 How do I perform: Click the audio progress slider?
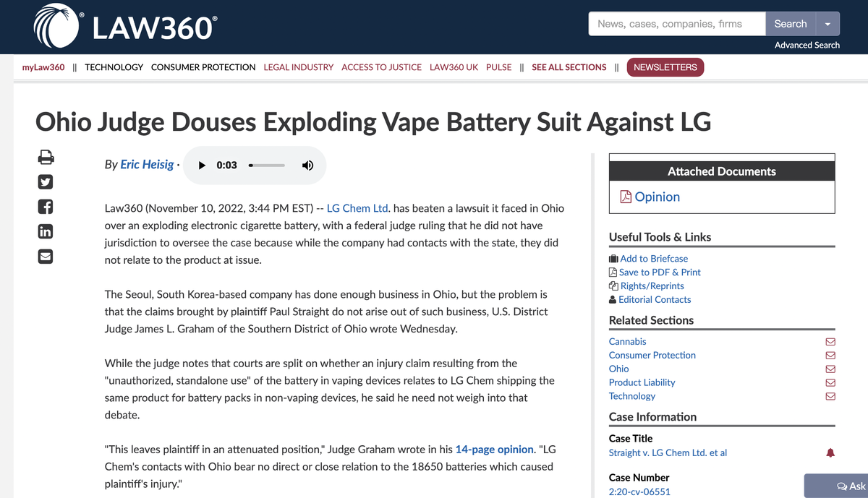266,165
